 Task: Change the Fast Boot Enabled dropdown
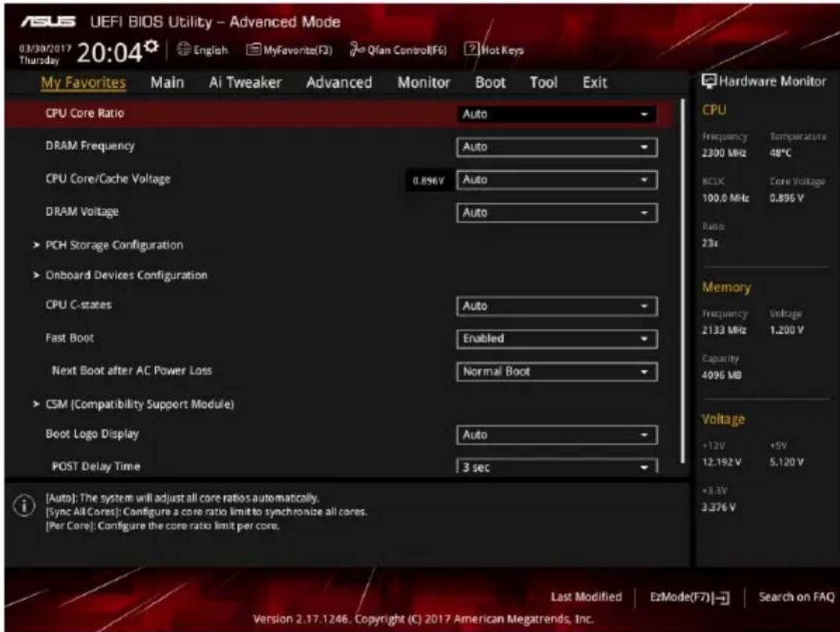tap(556, 339)
